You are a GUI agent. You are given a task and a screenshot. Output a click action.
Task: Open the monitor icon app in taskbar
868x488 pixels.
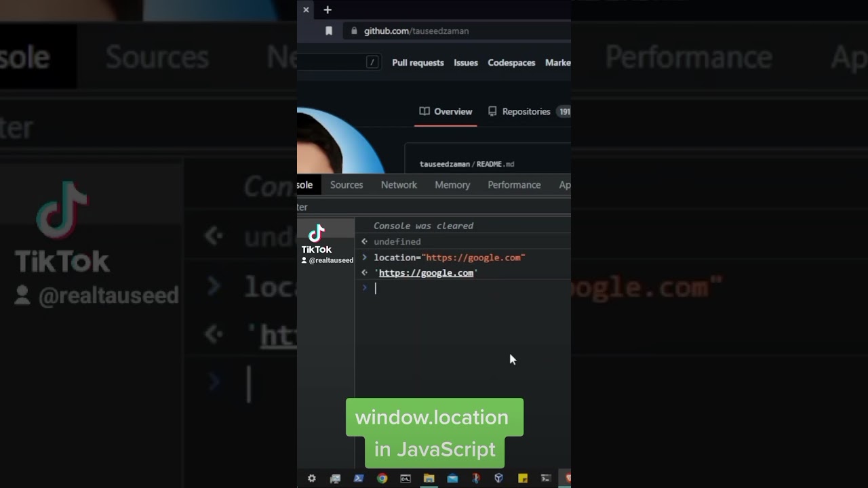pos(335,478)
